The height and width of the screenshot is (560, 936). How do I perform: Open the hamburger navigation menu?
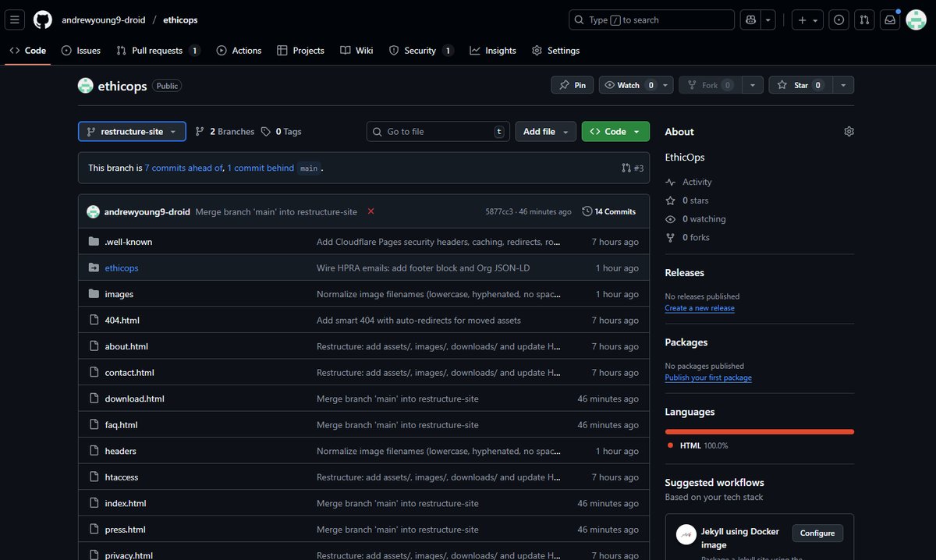point(16,19)
